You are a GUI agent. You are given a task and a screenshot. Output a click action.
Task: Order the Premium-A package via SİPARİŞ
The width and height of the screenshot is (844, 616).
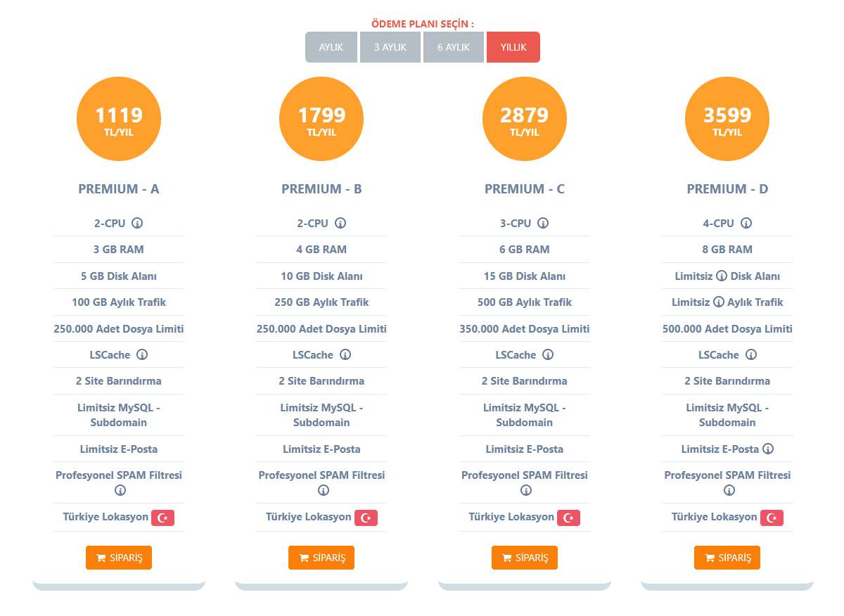(x=119, y=558)
